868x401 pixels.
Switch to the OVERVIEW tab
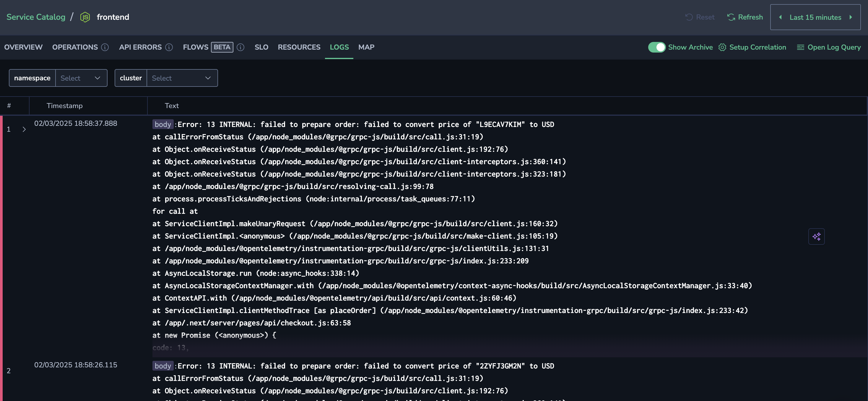[23, 47]
